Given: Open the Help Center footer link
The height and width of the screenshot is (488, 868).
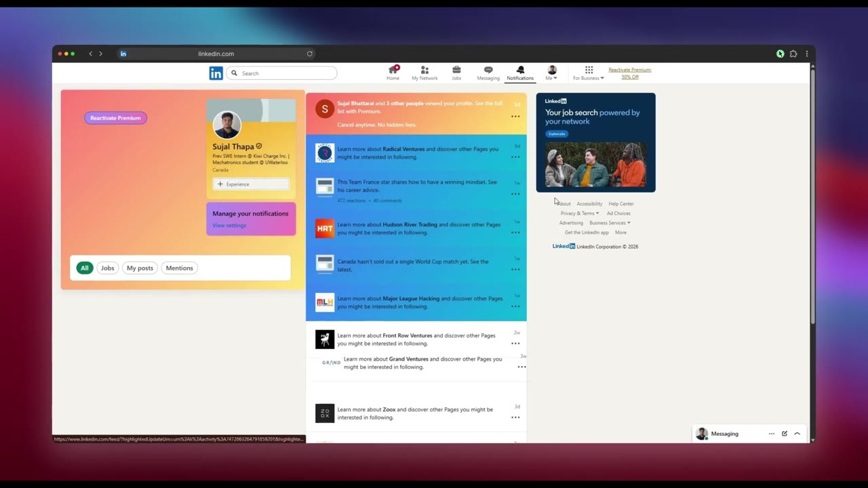Looking at the screenshot, I should point(621,204).
